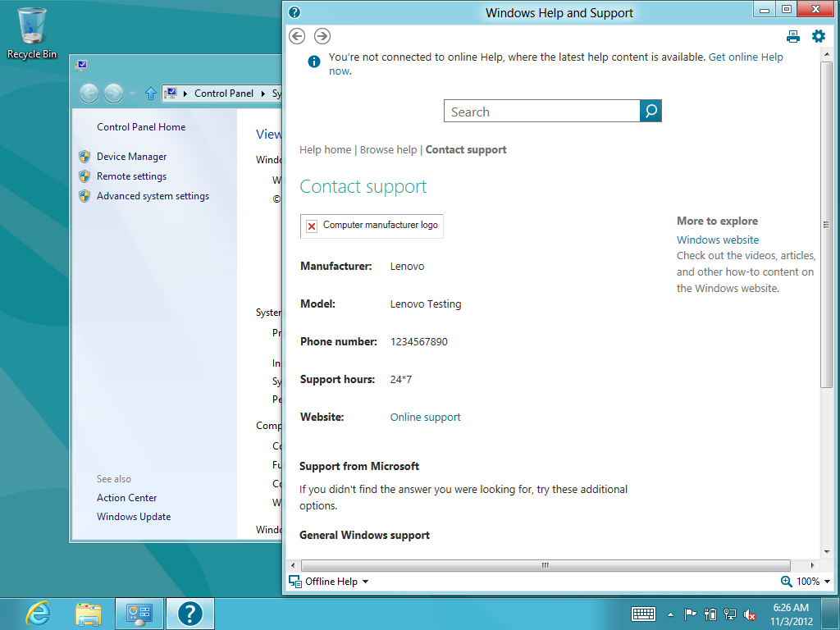Open the Help settings gear icon
This screenshot has height=630, width=840.
coord(818,36)
